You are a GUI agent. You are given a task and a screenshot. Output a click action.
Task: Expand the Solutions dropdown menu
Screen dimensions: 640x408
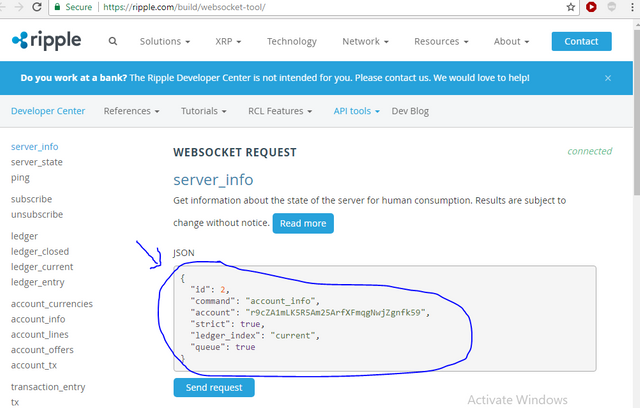pyautogui.click(x=165, y=41)
